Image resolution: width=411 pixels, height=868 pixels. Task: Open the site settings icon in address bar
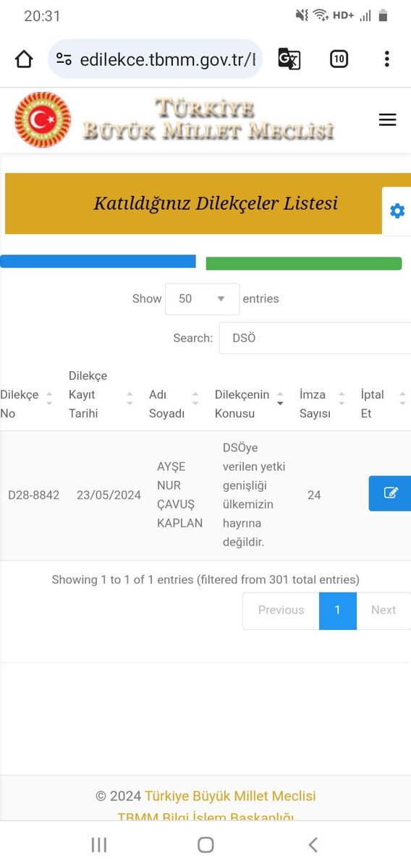(64, 59)
